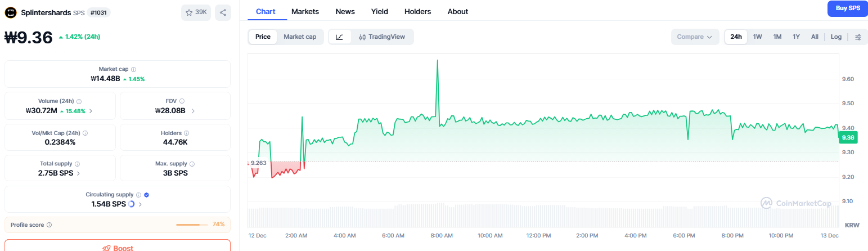Click the 3B SPS max supply value

[175, 173]
